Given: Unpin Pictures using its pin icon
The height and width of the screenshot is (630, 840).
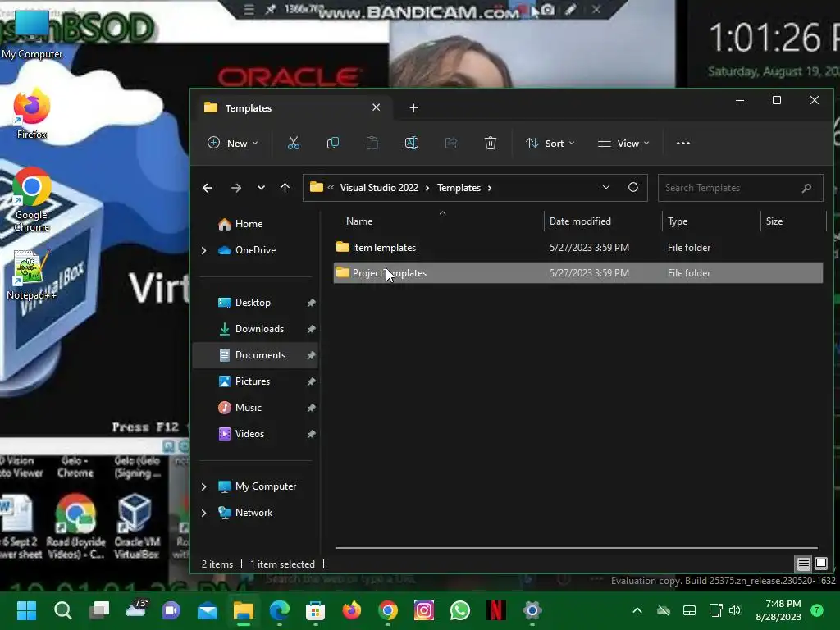Looking at the screenshot, I should (311, 381).
